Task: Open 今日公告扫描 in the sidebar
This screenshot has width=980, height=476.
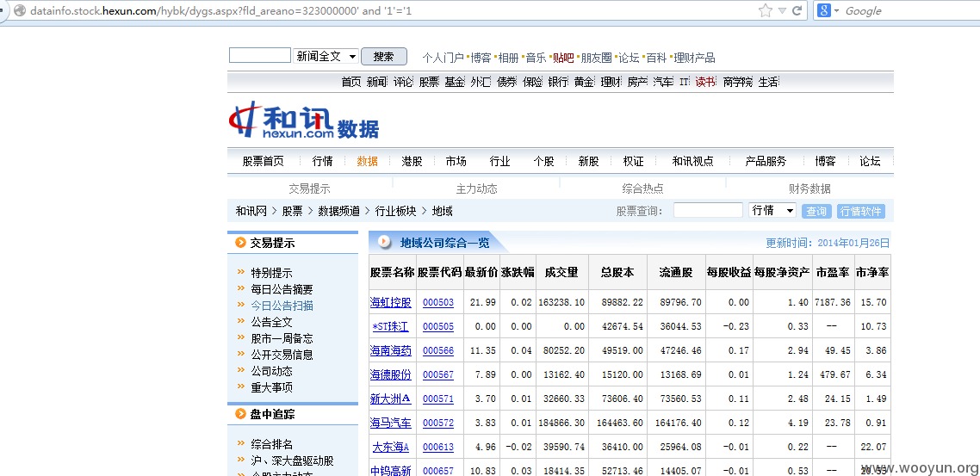Action: pos(282,306)
